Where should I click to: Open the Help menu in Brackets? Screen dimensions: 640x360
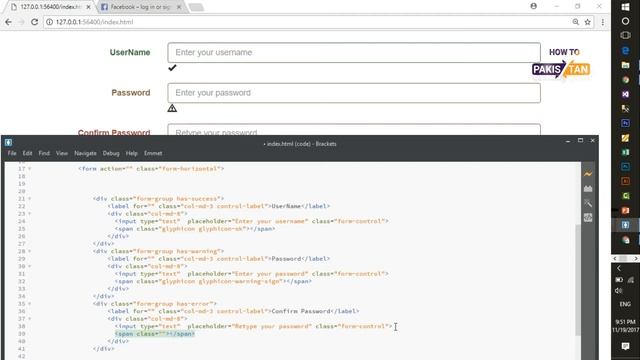131,153
